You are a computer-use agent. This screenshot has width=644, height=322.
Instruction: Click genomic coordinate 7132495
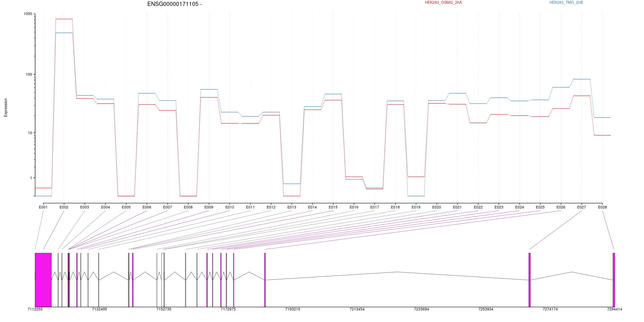pos(100,309)
